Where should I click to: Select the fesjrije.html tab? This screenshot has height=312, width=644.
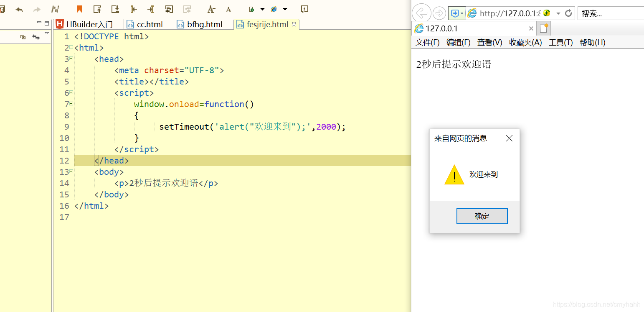click(267, 24)
